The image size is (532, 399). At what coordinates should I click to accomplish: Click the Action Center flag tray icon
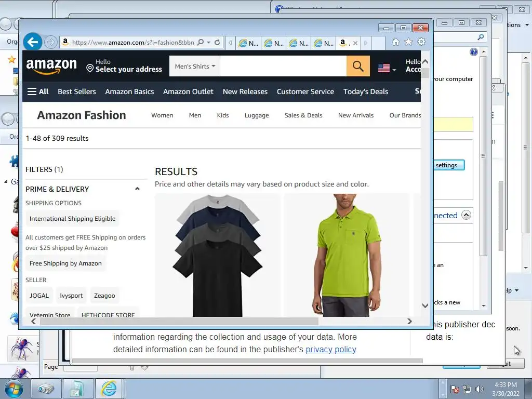pos(455,389)
